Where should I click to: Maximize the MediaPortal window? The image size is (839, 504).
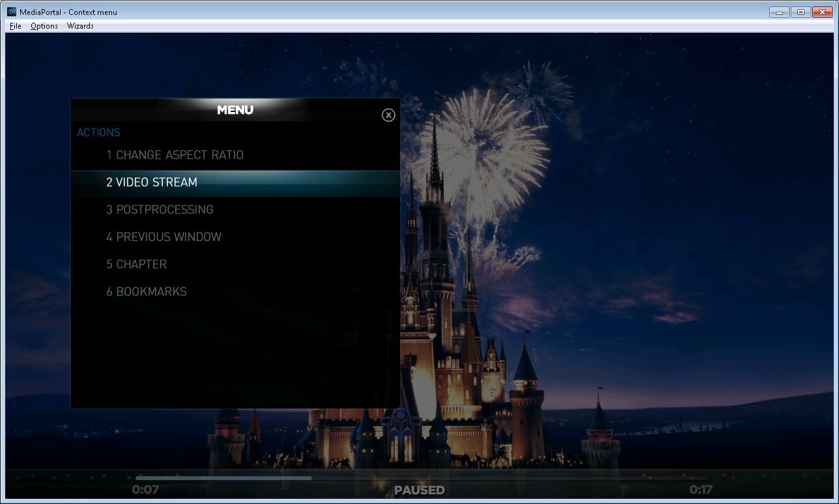[800, 12]
